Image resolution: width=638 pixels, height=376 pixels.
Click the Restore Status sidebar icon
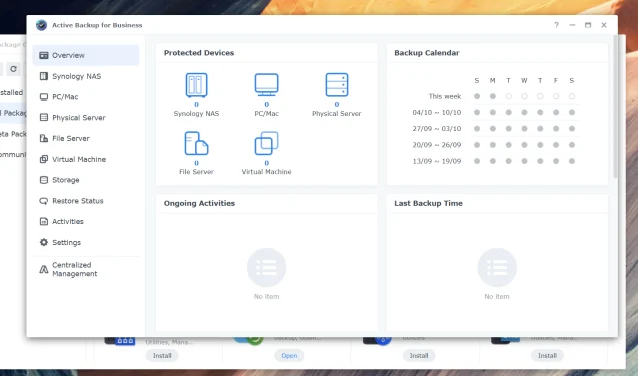click(44, 201)
